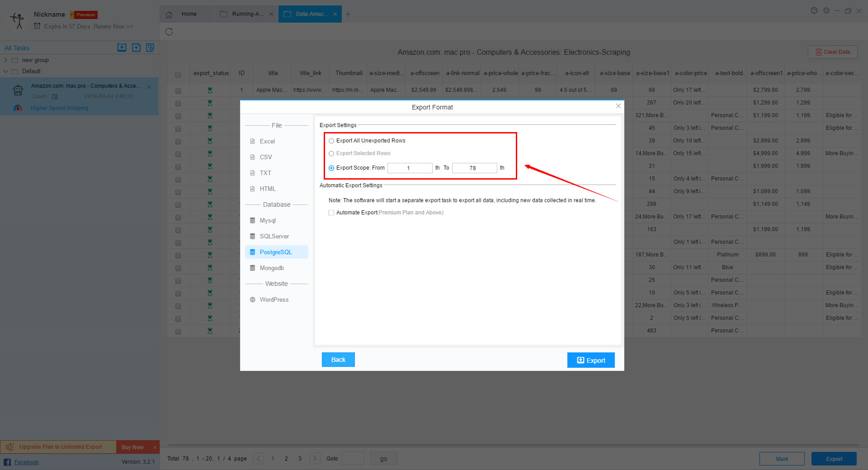This screenshot has width=868, height=470.
Task: Refresh the scraped data table
Action: [169, 32]
